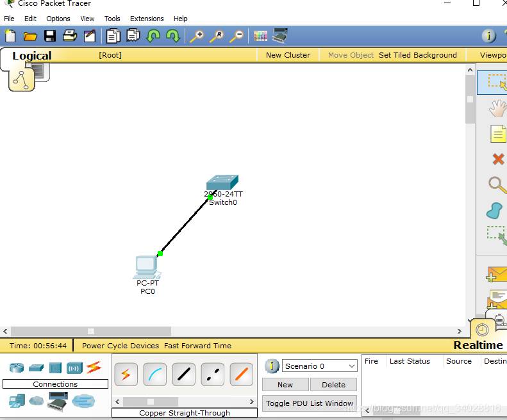This screenshot has width=507, height=420.
Task: Click the scenario info icon
Action: 272,366
